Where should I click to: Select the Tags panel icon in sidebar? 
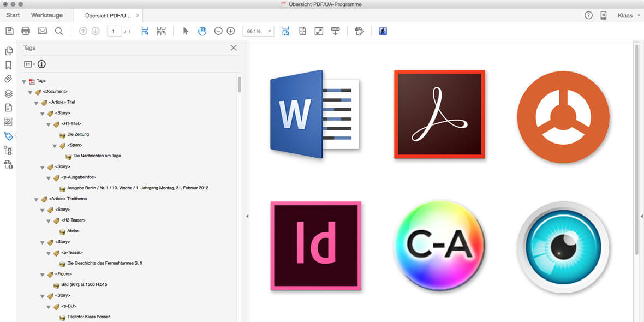8,136
